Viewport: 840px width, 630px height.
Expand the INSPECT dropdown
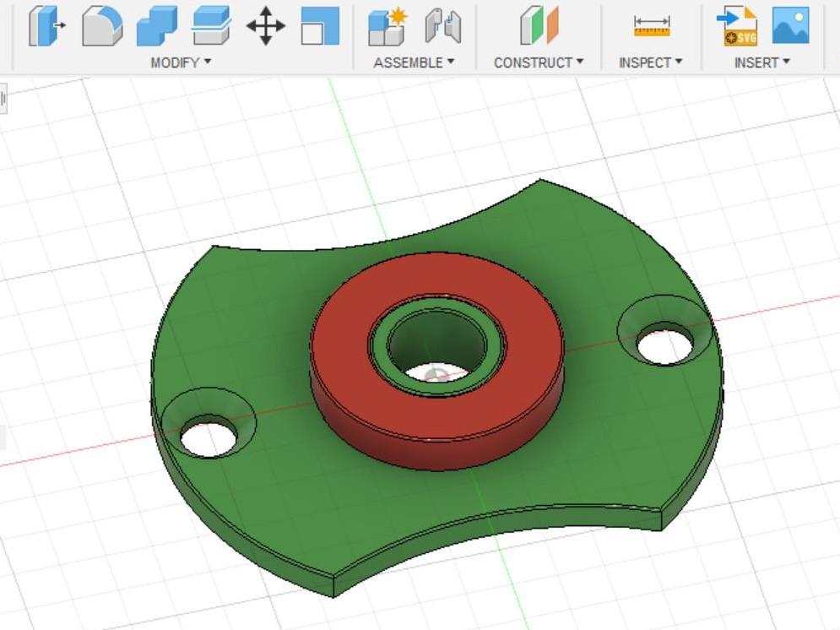coord(650,61)
